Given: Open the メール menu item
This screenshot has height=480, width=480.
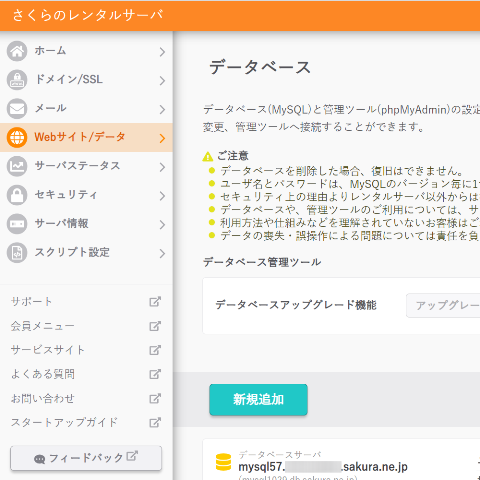Looking at the screenshot, I should pos(86,109).
